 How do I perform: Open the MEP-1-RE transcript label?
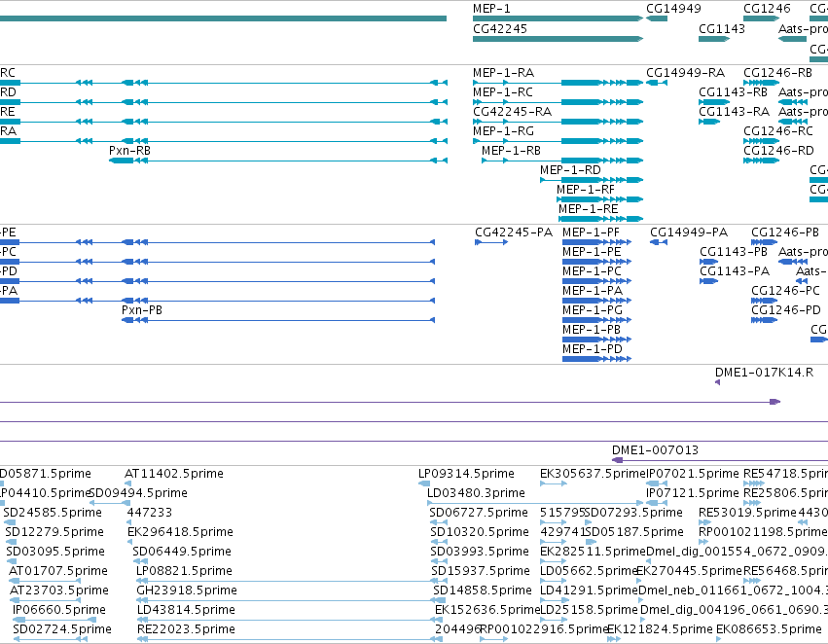588,209
